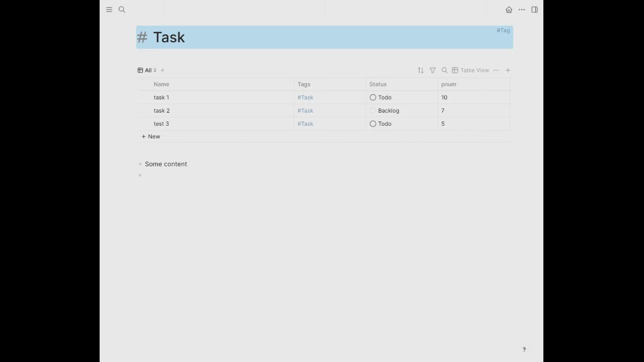Open table more-options ellipsis

(x=496, y=70)
